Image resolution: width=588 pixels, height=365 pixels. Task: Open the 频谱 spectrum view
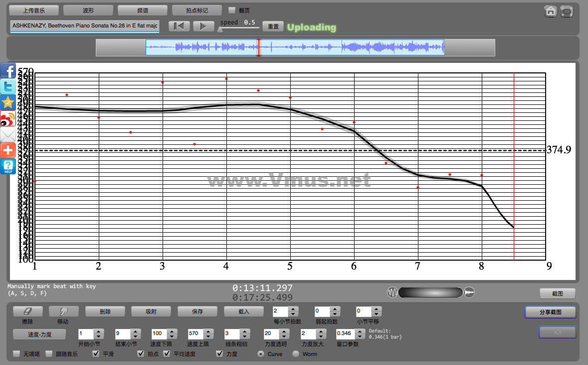(143, 10)
